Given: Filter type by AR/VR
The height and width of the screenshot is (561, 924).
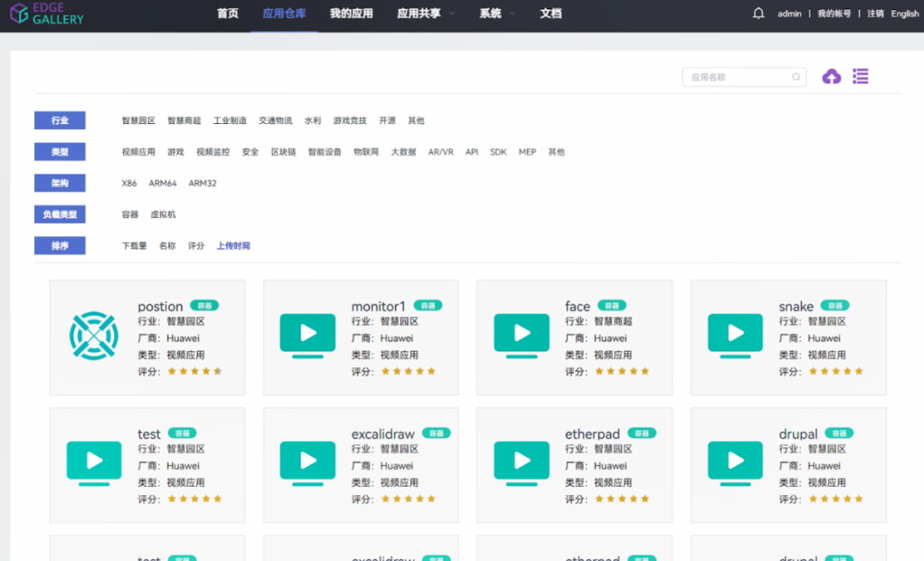Looking at the screenshot, I should coord(441,151).
